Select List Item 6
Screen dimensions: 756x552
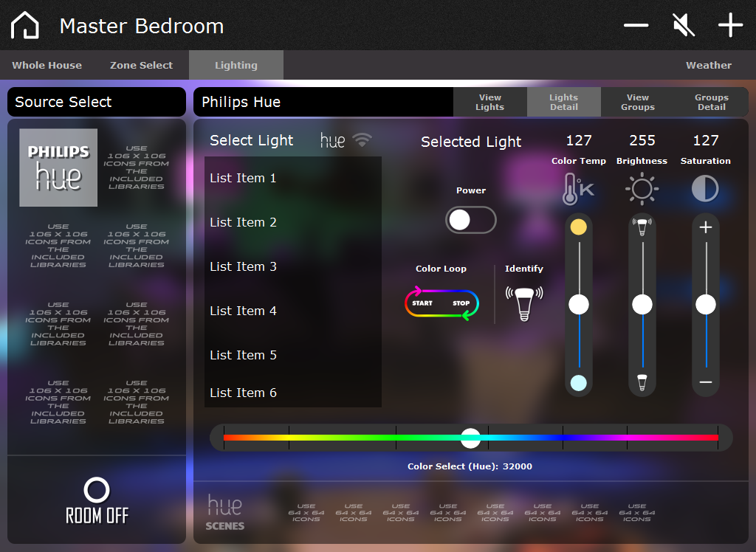(x=292, y=393)
